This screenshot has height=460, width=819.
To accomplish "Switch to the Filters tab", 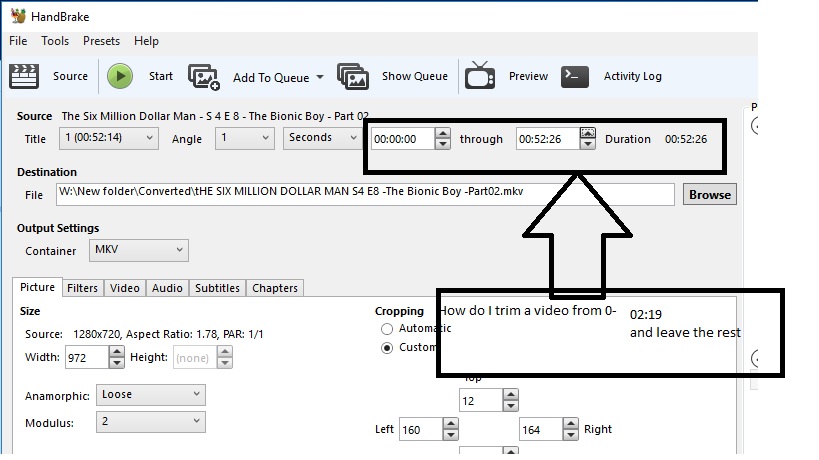I will pos(83,288).
